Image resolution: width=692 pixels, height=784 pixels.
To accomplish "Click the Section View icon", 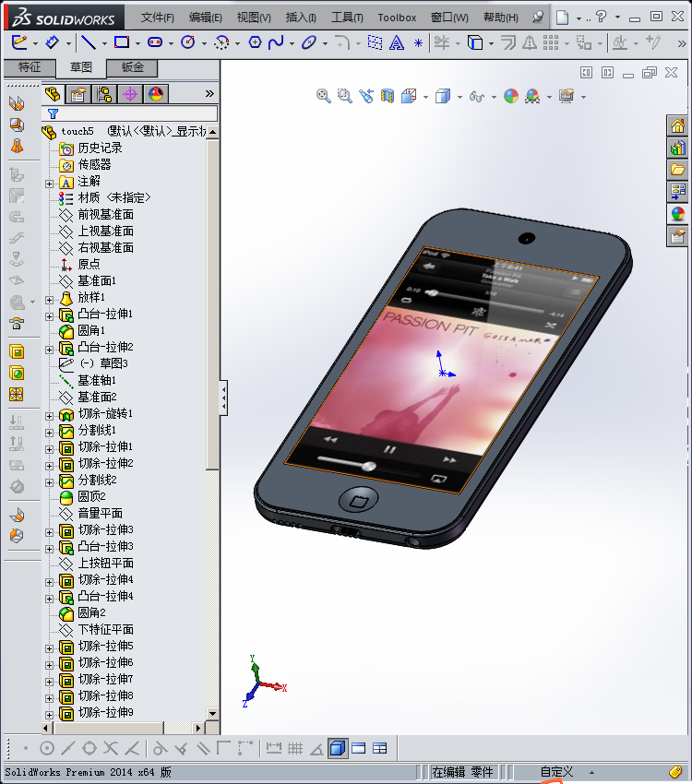I will [387, 96].
